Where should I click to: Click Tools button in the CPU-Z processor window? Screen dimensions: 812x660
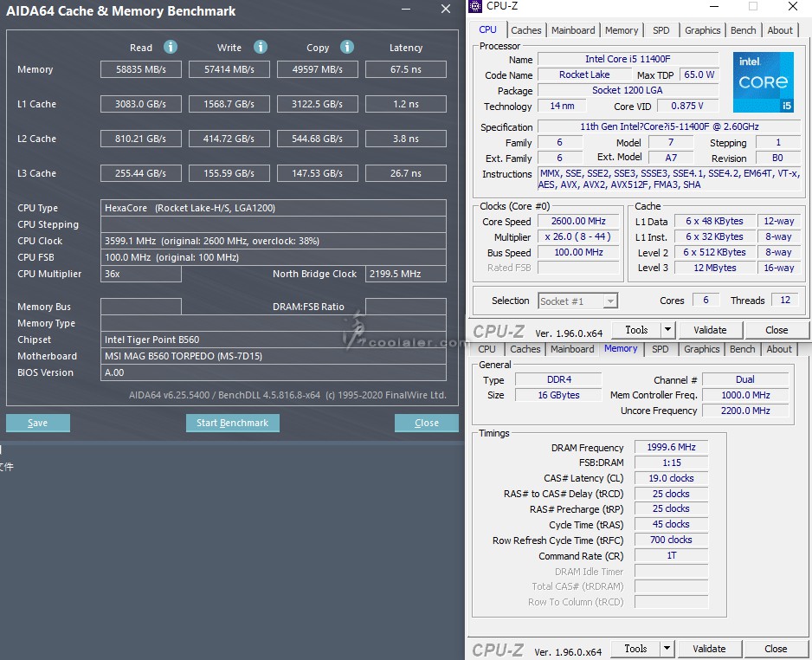pos(636,330)
